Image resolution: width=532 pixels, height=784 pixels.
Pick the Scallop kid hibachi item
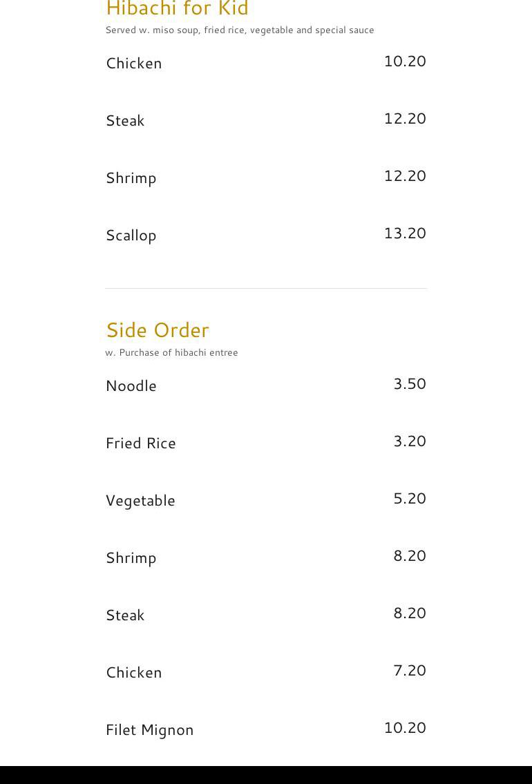131,235
